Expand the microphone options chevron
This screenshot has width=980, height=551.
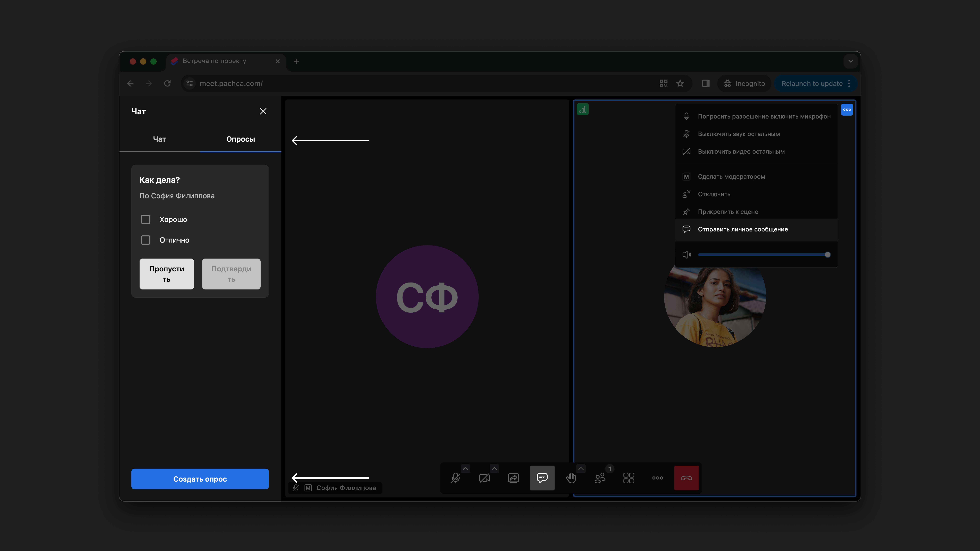coord(465,469)
